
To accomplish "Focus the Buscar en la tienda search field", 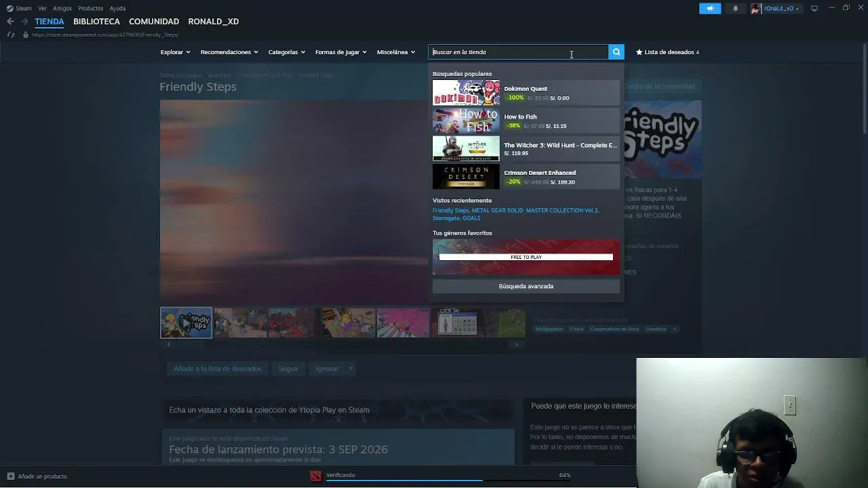I will click(x=519, y=52).
